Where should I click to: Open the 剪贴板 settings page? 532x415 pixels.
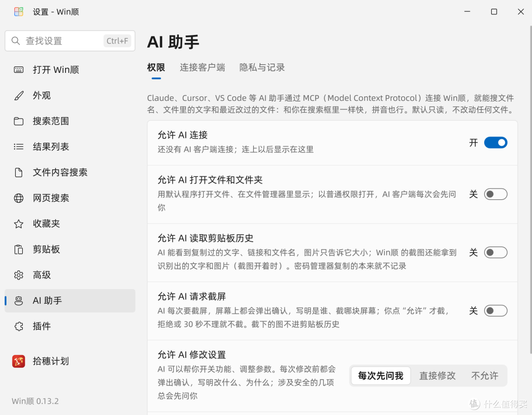pyautogui.click(x=70, y=250)
